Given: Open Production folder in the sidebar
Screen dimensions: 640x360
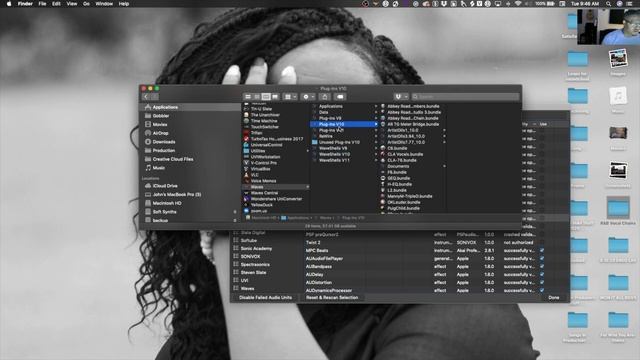Looking at the screenshot, I should click(x=164, y=151).
